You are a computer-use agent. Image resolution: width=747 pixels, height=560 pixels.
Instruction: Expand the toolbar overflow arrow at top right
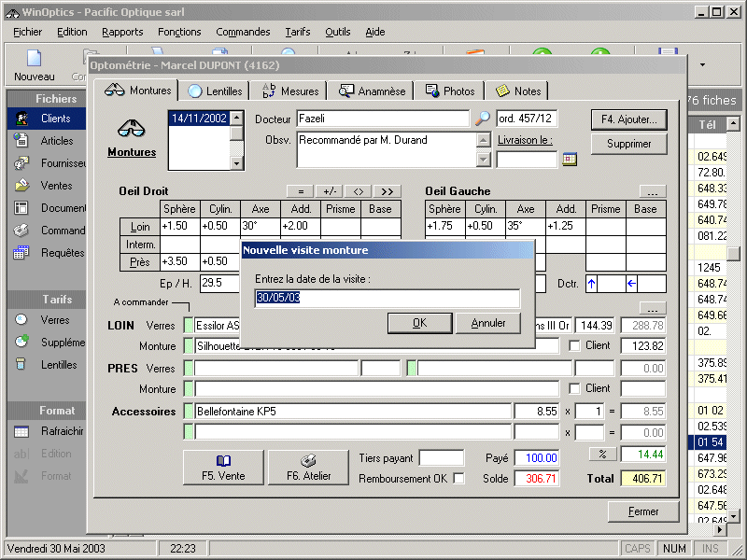pos(702,64)
